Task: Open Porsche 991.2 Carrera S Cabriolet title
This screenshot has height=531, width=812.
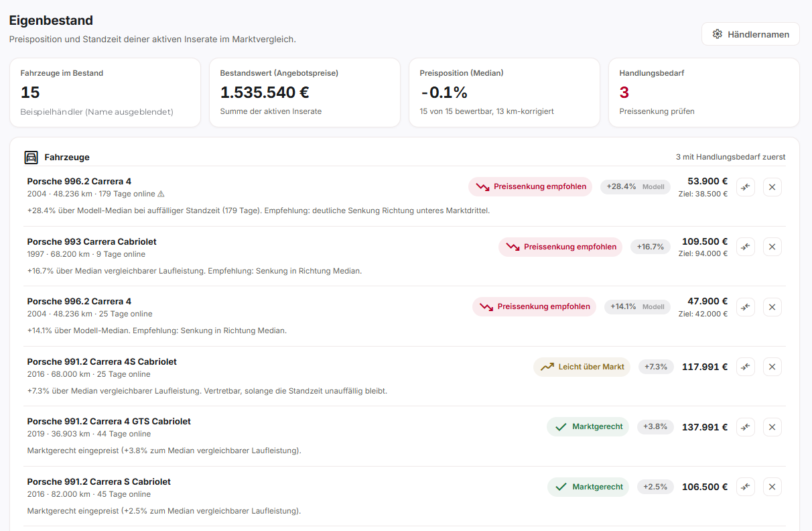Action: (99, 481)
